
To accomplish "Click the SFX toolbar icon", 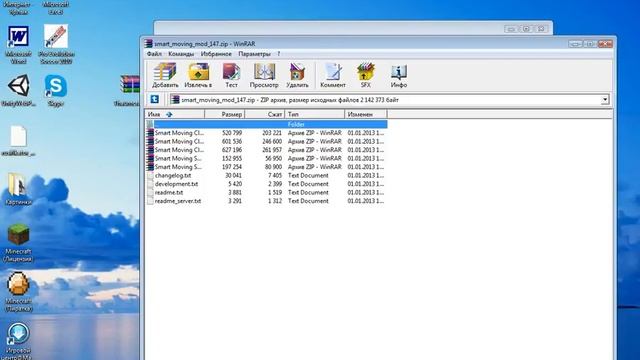I will 365,76.
